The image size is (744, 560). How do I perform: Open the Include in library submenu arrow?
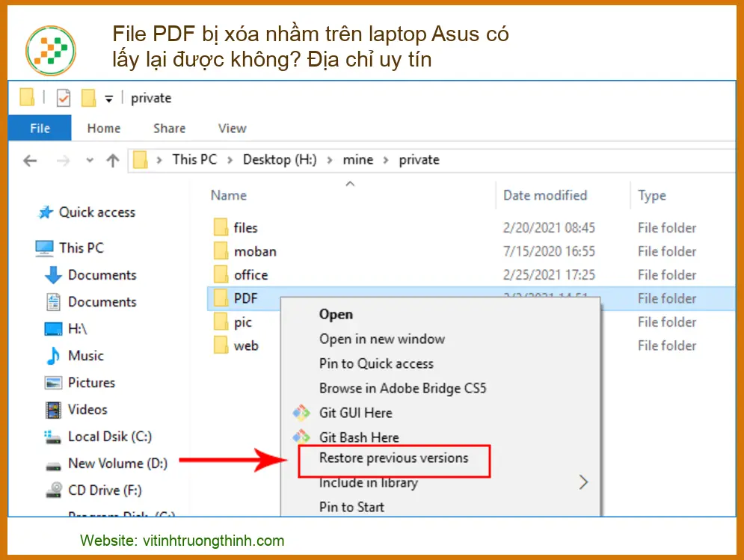pyautogui.click(x=584, y=483)
